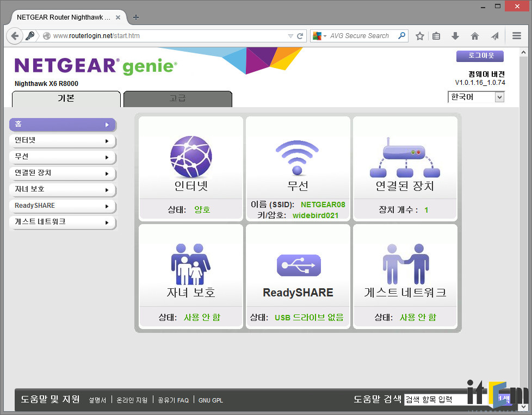The width and height of the screenshot is (532, 415).
Task: Expand the 게스트 네트워크 sidebar menu
Action: click(x=63, y=222)
